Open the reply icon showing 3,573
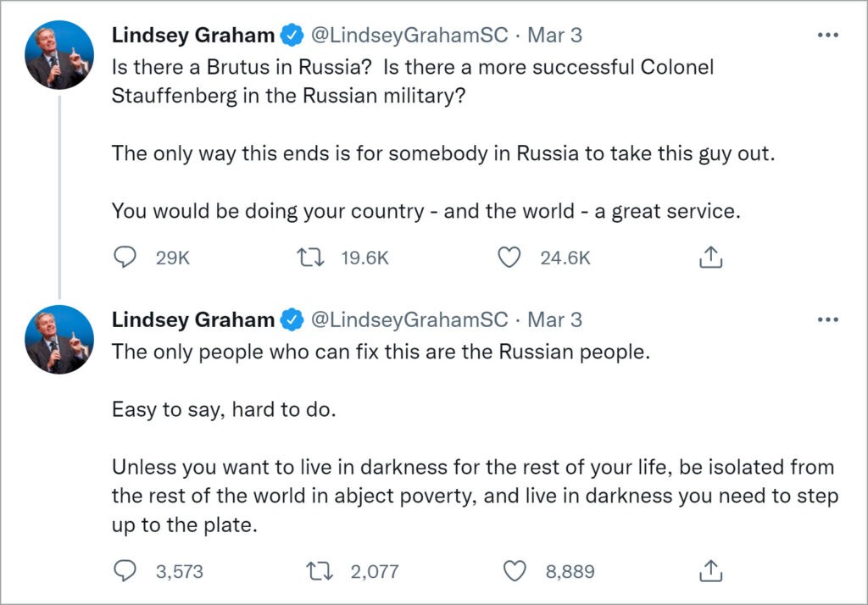This screenshot has width=868, height=605. (x=125, y=571)
